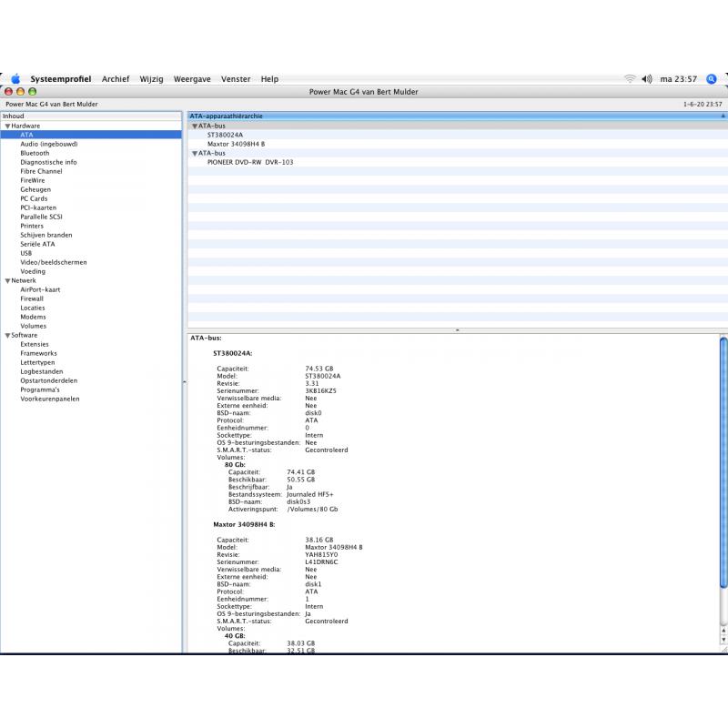The height and width of the screenshot is (728, 728).
Task: Click the serial number 3KB16KZ5
Action: [321, 391]
